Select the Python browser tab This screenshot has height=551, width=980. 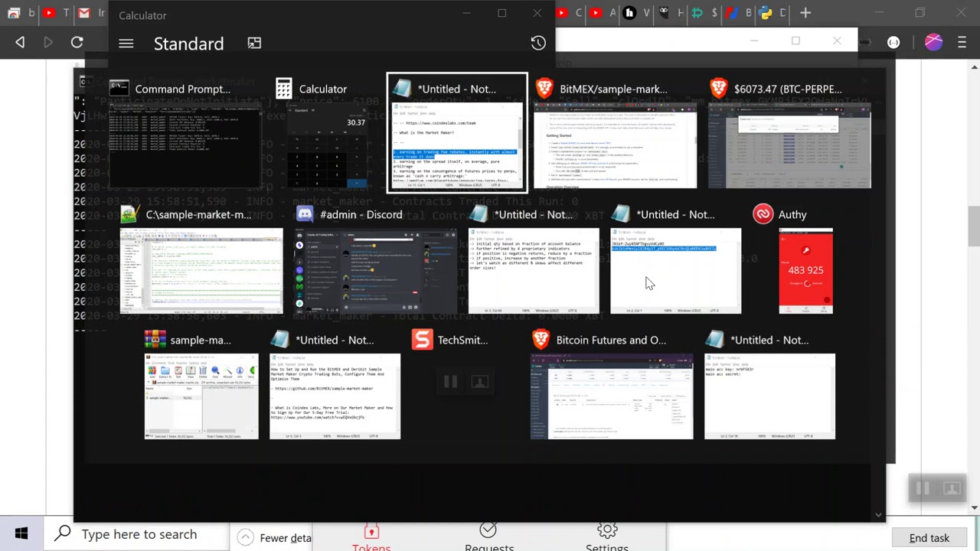click(x=765, y=12)
